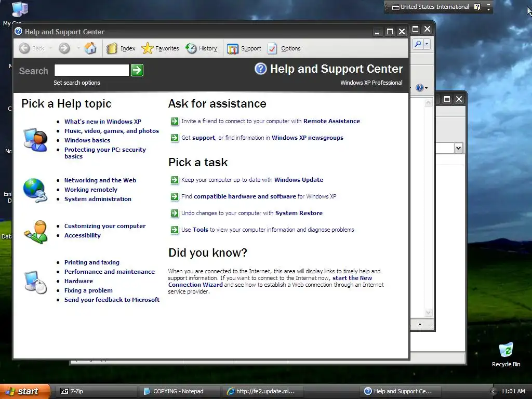The height and width of the screenshot is (399, 532).
Task: Open compatible hardware and software link
Action: [x=245, y=196]
